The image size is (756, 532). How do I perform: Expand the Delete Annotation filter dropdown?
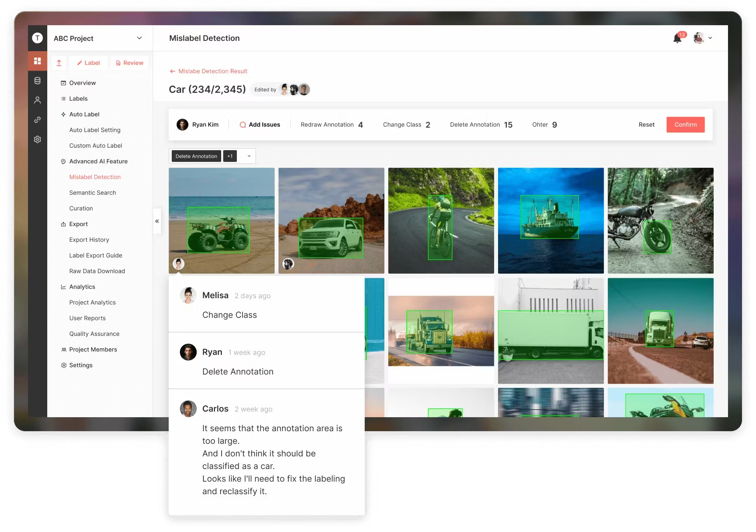point(247,155)
